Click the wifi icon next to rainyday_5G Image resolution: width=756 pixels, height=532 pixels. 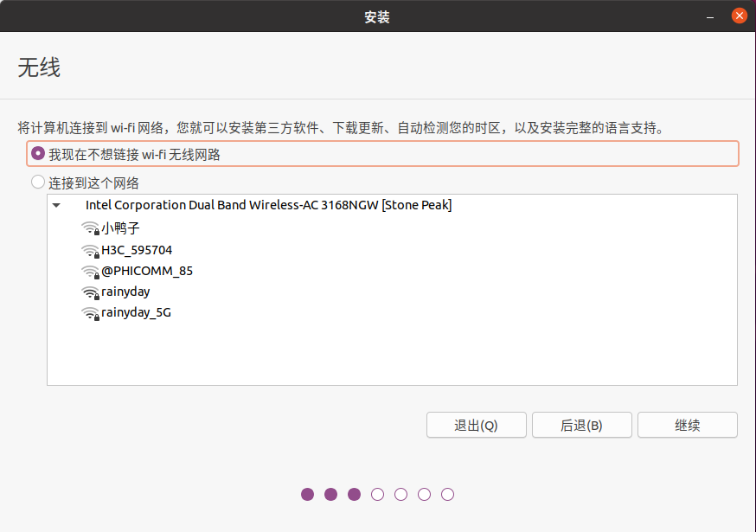point(88,311)
